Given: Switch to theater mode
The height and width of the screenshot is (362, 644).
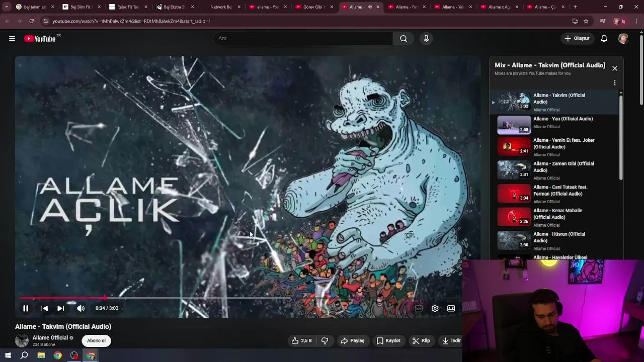Looking at the screenshot, I should click(x=451, y=308).
